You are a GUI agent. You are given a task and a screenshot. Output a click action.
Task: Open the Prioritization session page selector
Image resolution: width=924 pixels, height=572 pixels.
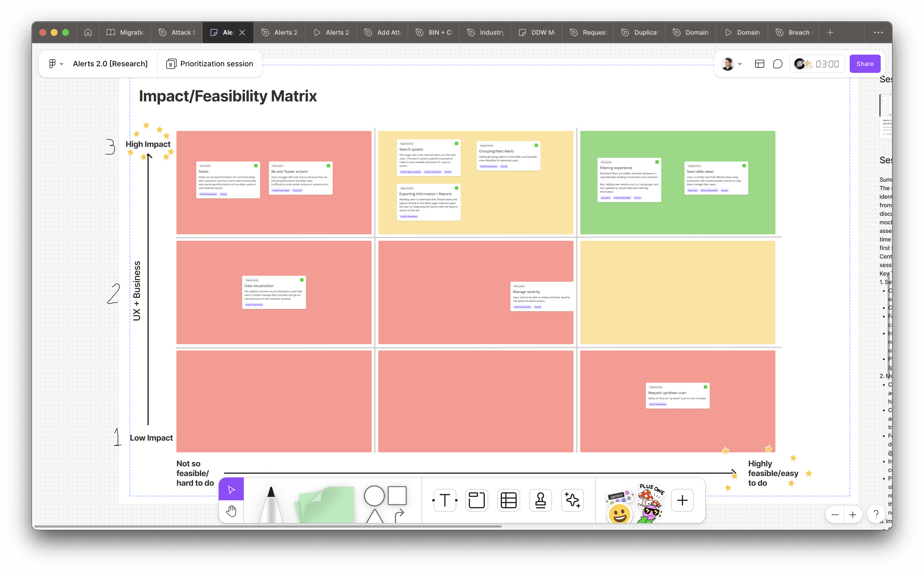[x=210, y=64]
